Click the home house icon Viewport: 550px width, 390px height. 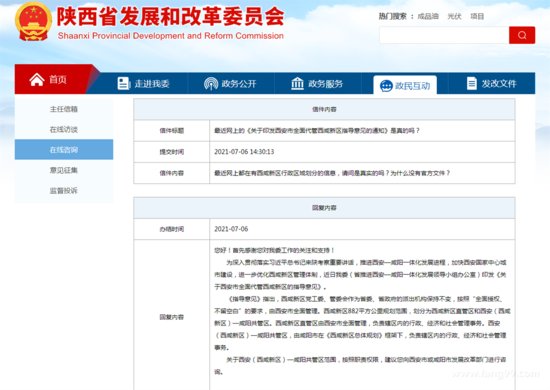pos(36,80)
